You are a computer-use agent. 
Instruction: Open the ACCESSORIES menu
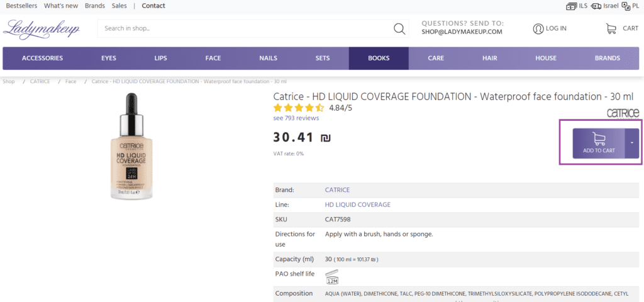pos(42,59)
